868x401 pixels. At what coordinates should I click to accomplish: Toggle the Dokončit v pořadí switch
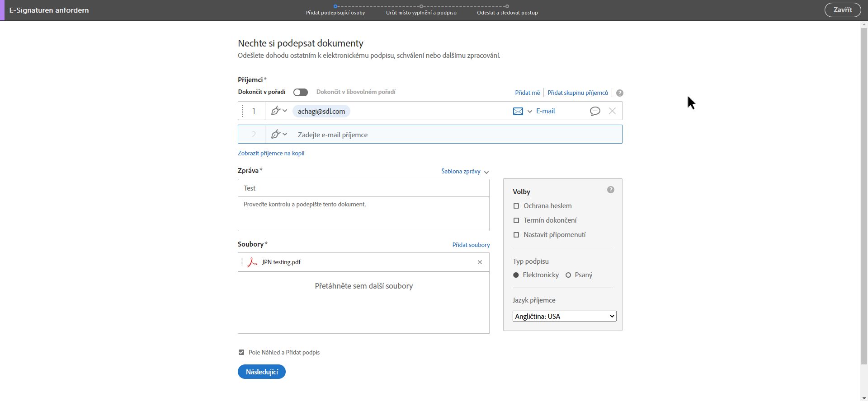pos(300,92)
